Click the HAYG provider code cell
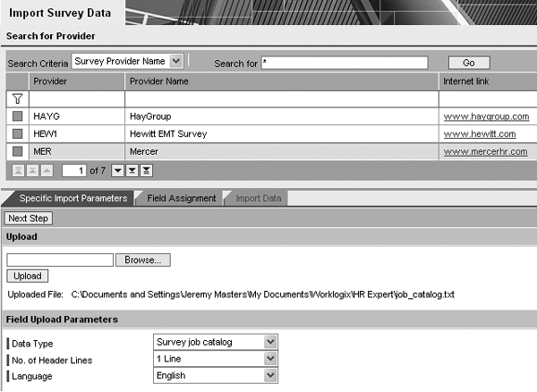537x392 pixels. tap(77, 116)
